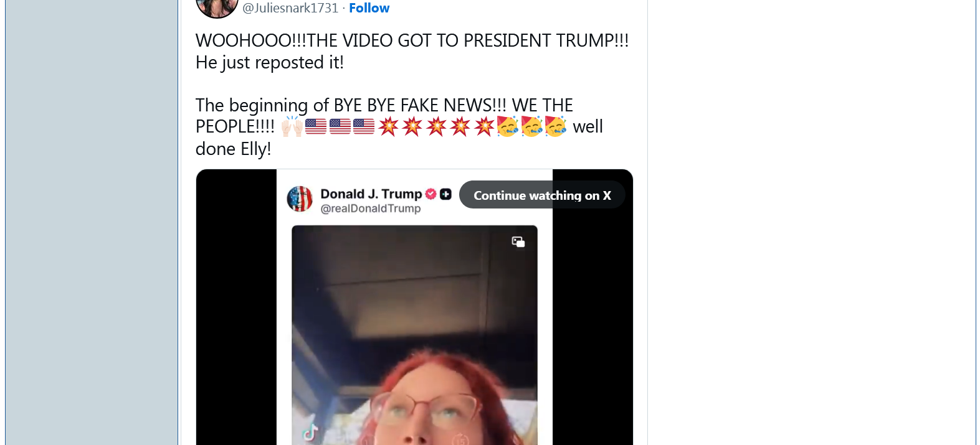Click Donald J. Trump's profile avatar
Viewport: 980px width, 445px height.
click(x=300, y=199)
